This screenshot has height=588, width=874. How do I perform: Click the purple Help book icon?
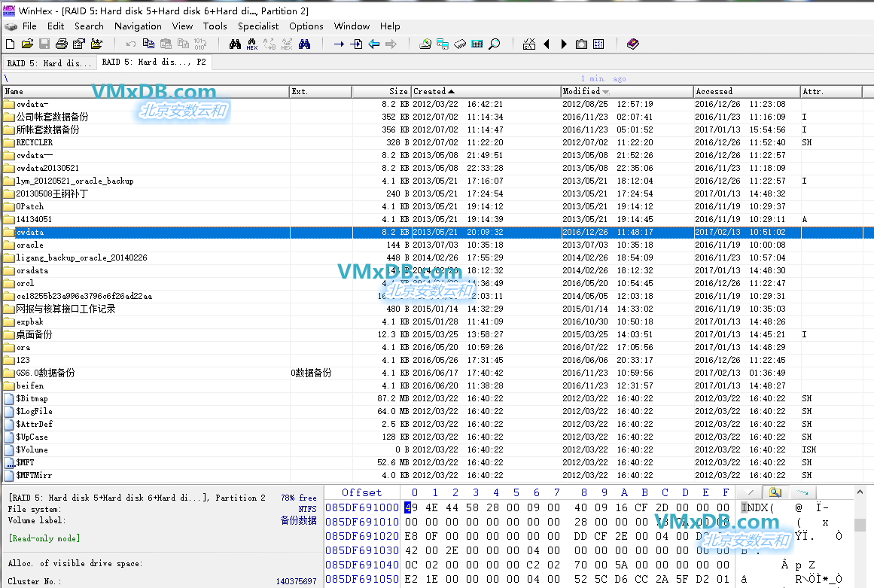pos(632,44)
